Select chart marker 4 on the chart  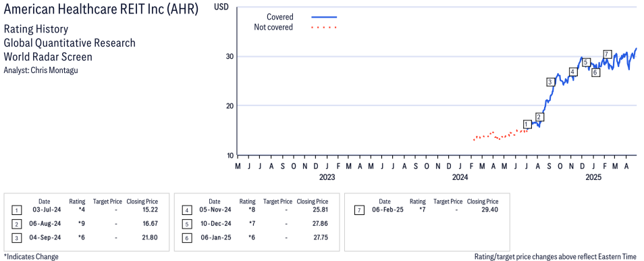coord(573,72)
